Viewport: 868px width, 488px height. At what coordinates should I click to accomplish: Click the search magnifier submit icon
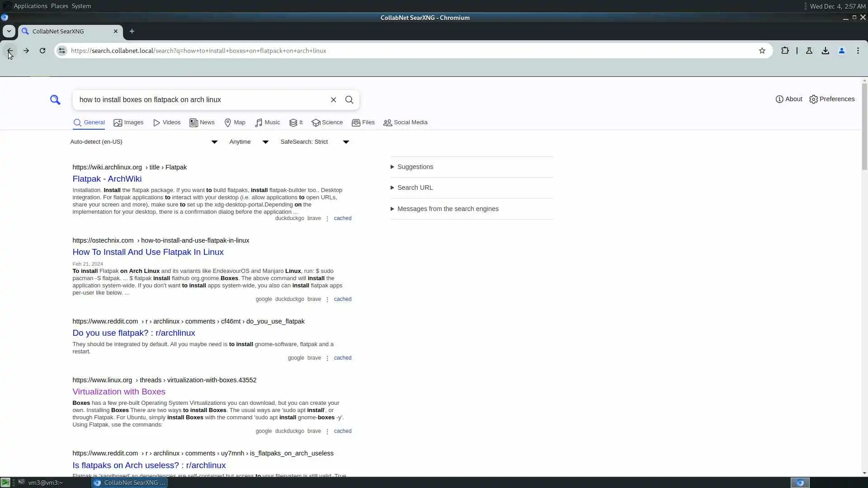click(349, 100)
